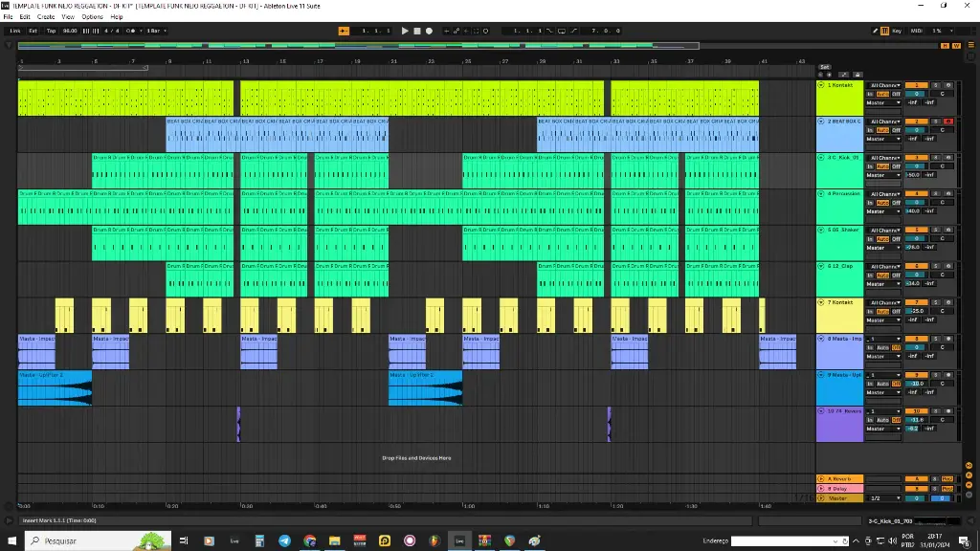This screenshot has width=980, height=551.
Task: Enable MIDI Arrangement Overdub plus icon
Action: click(446, 31)
